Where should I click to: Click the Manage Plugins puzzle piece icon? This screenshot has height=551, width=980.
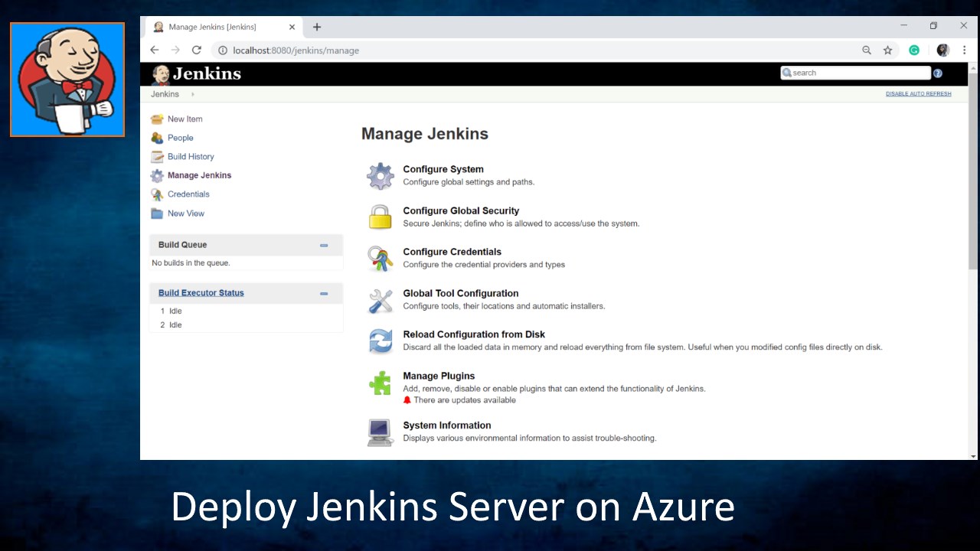point(381,383)
